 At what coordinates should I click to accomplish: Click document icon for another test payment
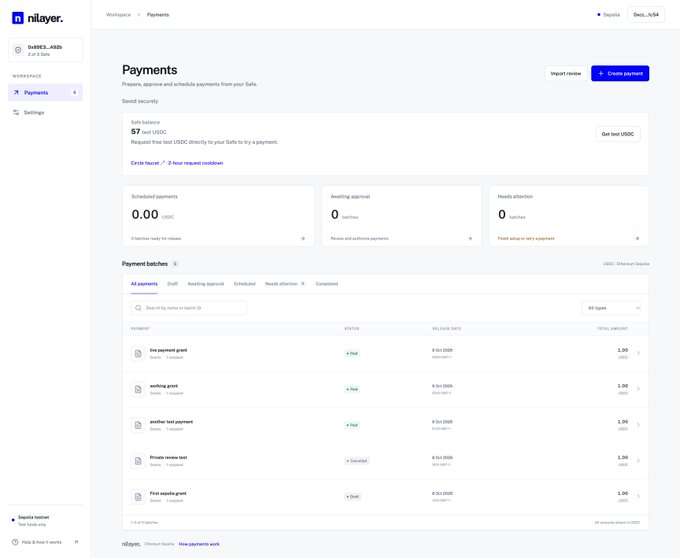pyautogui.click(x=138, y=425)
